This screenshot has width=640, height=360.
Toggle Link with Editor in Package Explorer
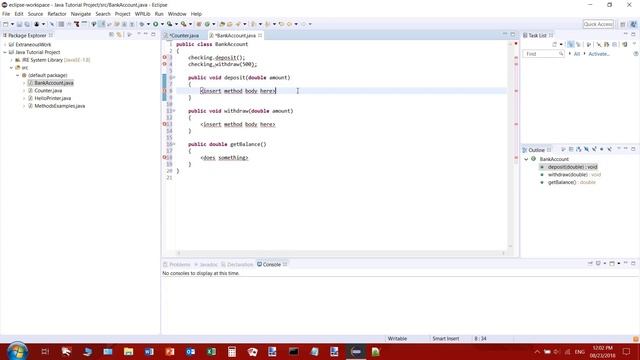point(119,35)
